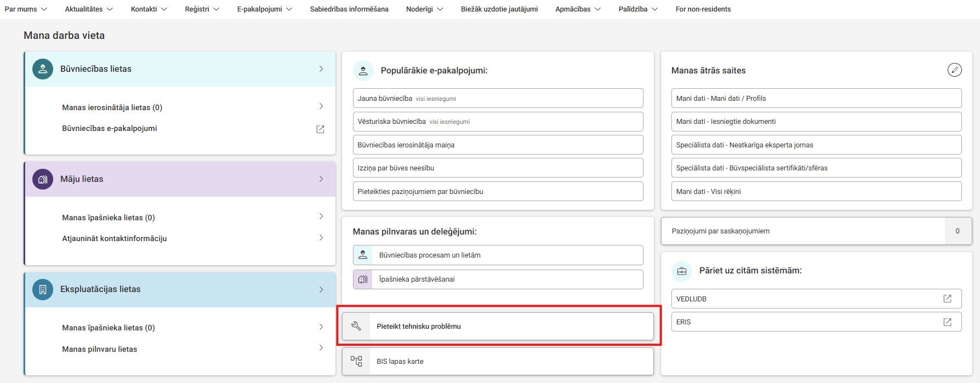Open external link icon next to VEDLUDB
Image resolution: width=980 pixels, height=383 pixels.
point(947,299)
